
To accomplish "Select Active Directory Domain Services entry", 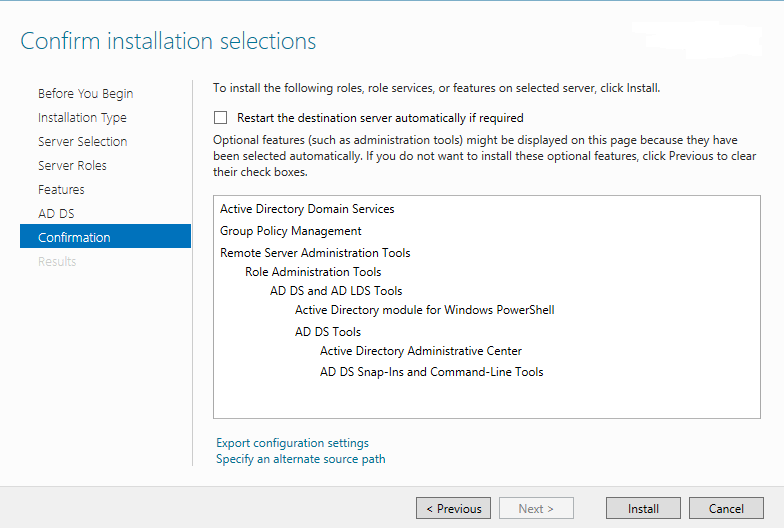I will tap(307, 209).
